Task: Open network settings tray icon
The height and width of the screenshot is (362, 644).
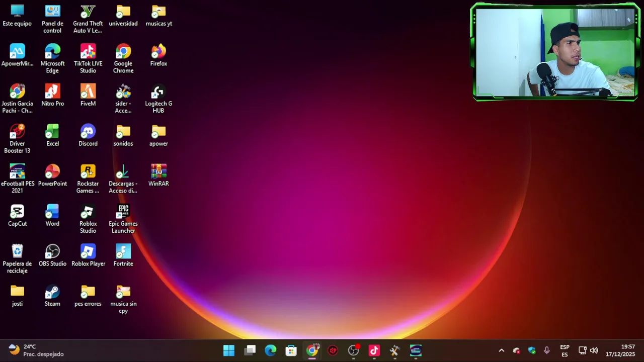Action: tap(582, 350)
